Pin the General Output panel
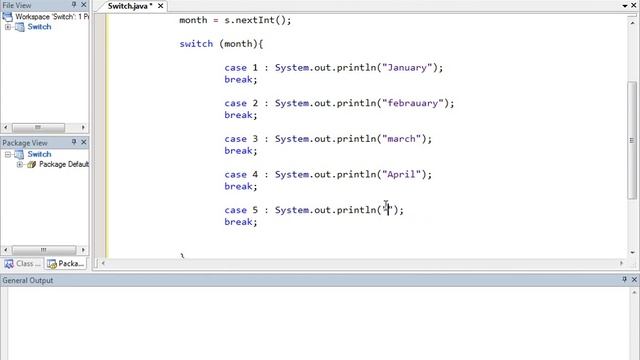The height and width of the screenshot is (360, 640). [x=624, y=280]
